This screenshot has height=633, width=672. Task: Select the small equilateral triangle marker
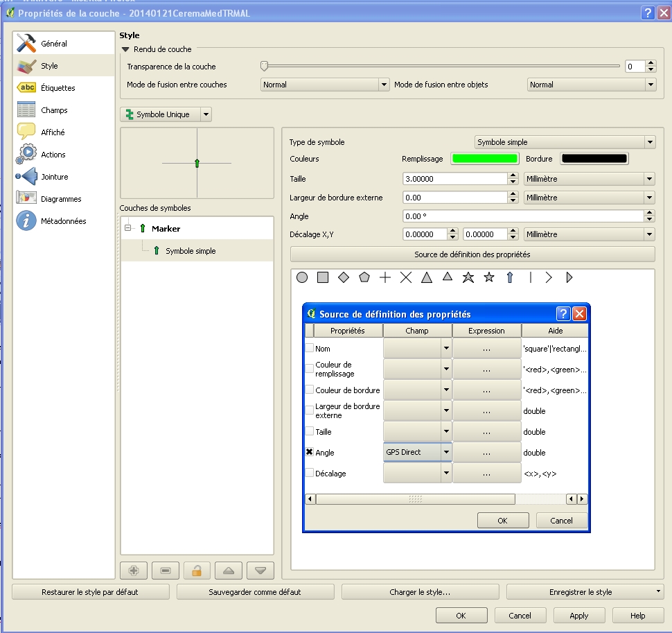[448, 277]
